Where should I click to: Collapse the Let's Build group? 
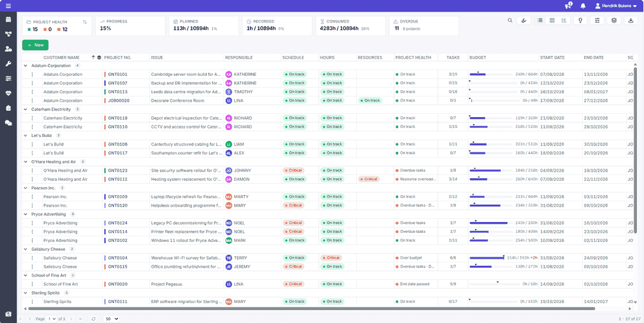26,135
